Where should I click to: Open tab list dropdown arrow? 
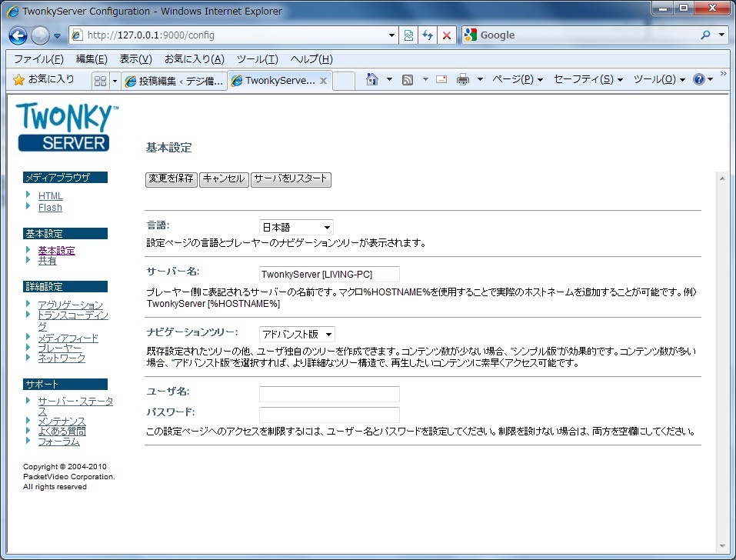point(115,81)
